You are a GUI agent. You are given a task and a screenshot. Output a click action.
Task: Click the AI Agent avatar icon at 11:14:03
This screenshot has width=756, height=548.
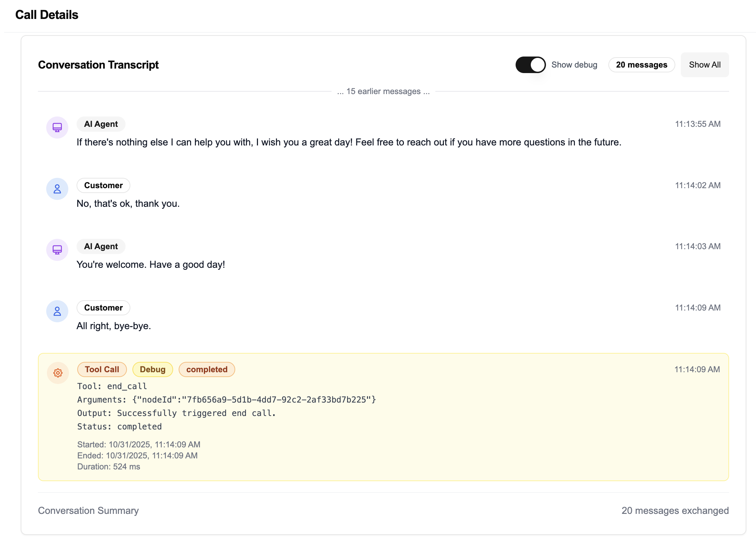pos(57,250)
